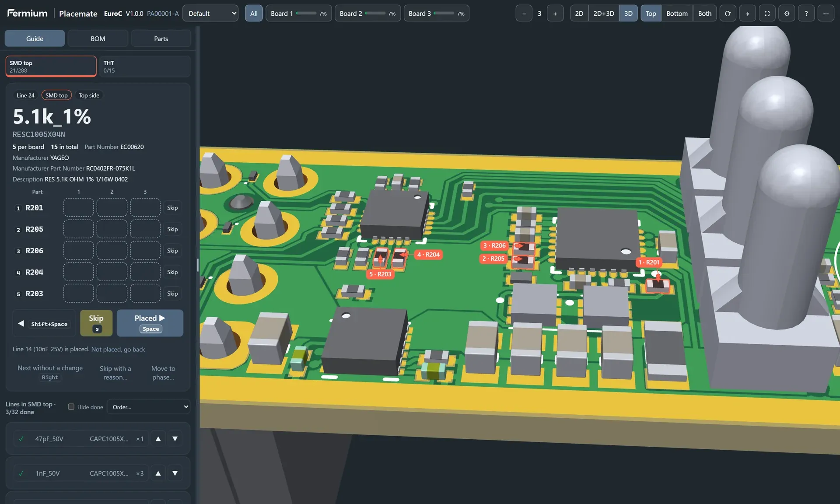Skip part R206 in the table
This screenshot has width=840, height=504.
172,251
